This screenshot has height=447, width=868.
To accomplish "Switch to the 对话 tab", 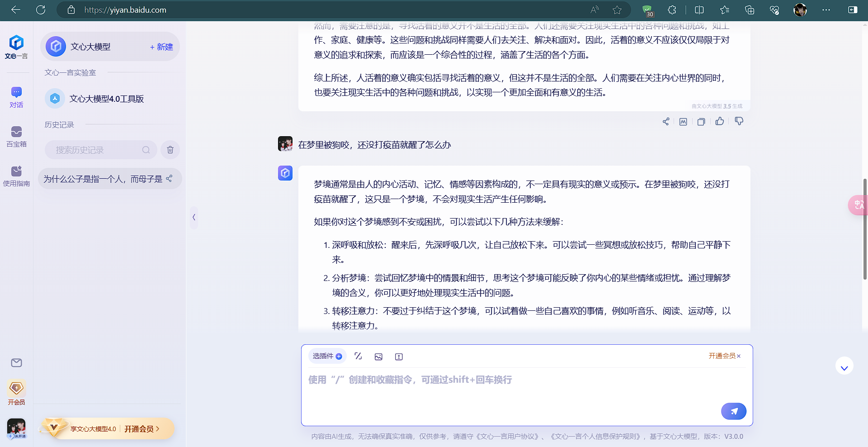I will tap(16, 97).
